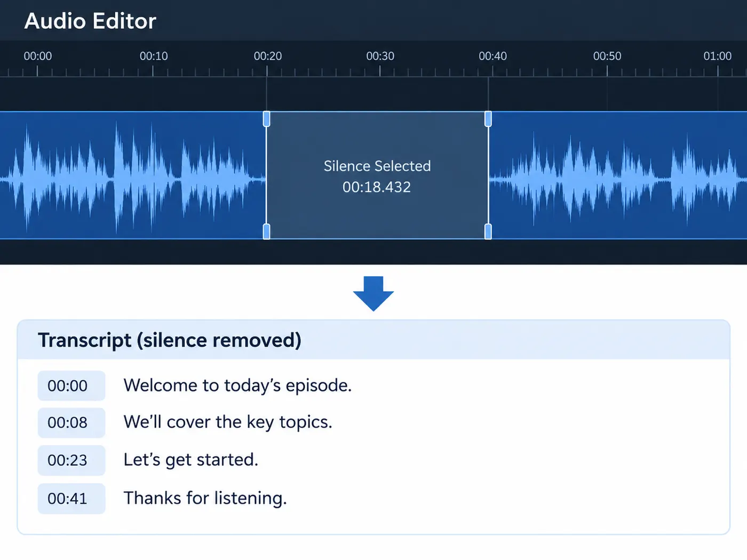
Task: Click the waveform before the silence selection
Action: 133,175
